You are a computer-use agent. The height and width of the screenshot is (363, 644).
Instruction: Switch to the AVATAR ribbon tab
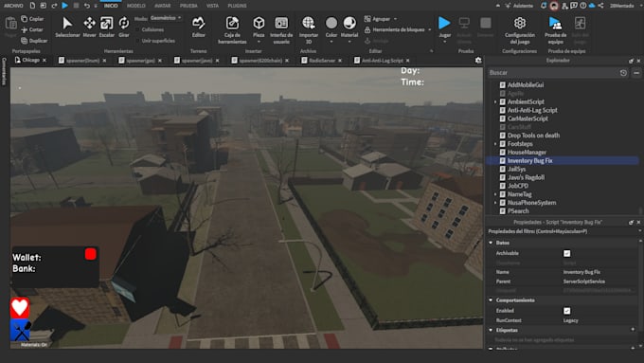tap(162, 6)
